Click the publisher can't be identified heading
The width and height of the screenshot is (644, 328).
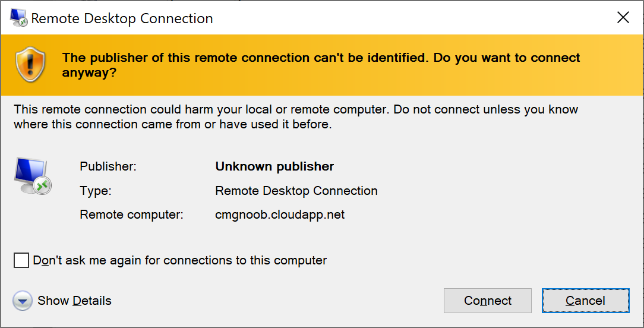321,65
